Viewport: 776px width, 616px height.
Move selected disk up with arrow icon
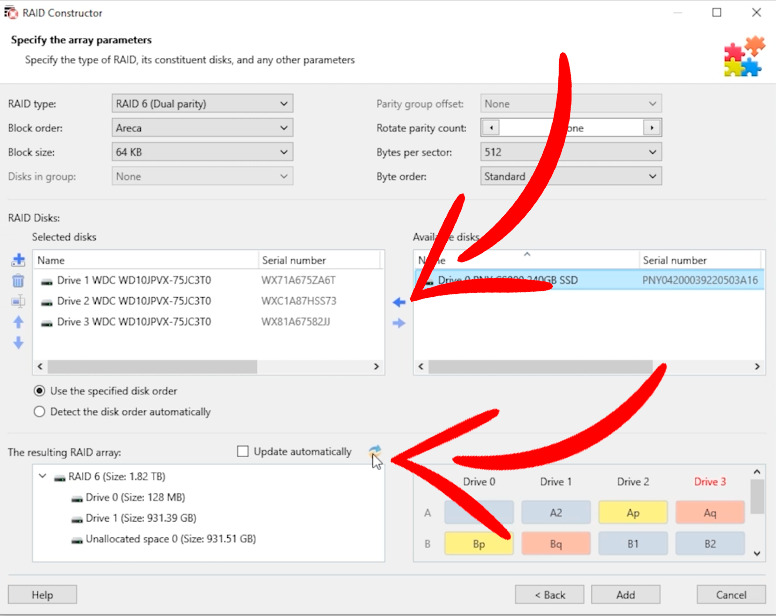[x=18, y=322]
